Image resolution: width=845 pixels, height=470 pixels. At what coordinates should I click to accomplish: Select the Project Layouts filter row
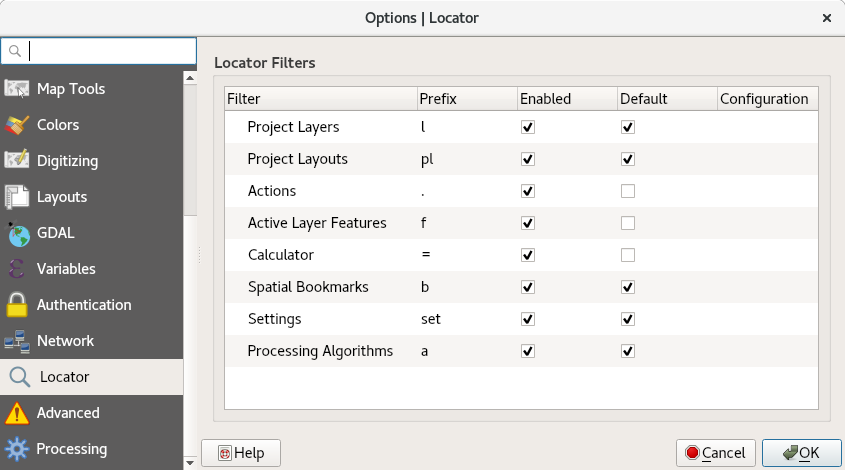pos(521,159)
